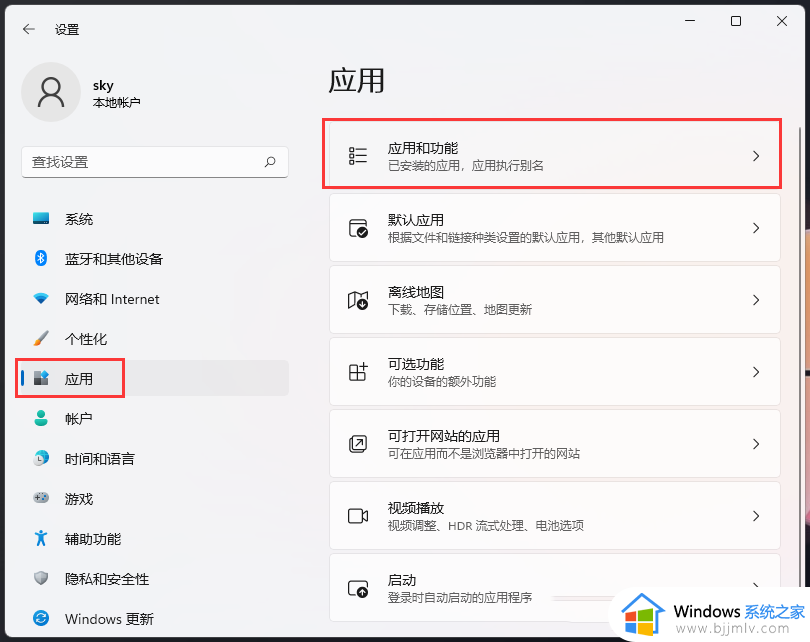
Task: Open 辅助功能 category
Action: [154, 539]
